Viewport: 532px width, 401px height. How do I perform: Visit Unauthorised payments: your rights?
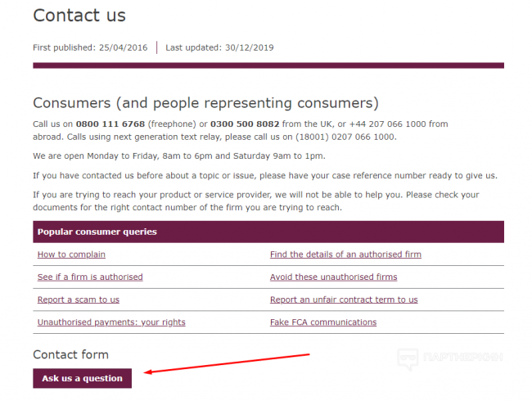point(111,322)
